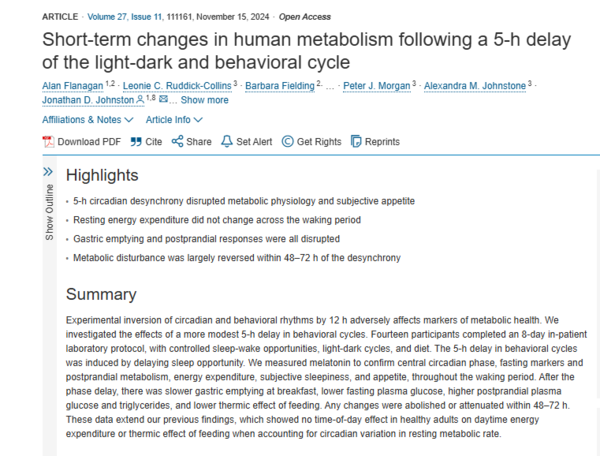Open Volume 27 link in header
The width and height of the screenshot is (600, 456).
click(x=109, y=17)
